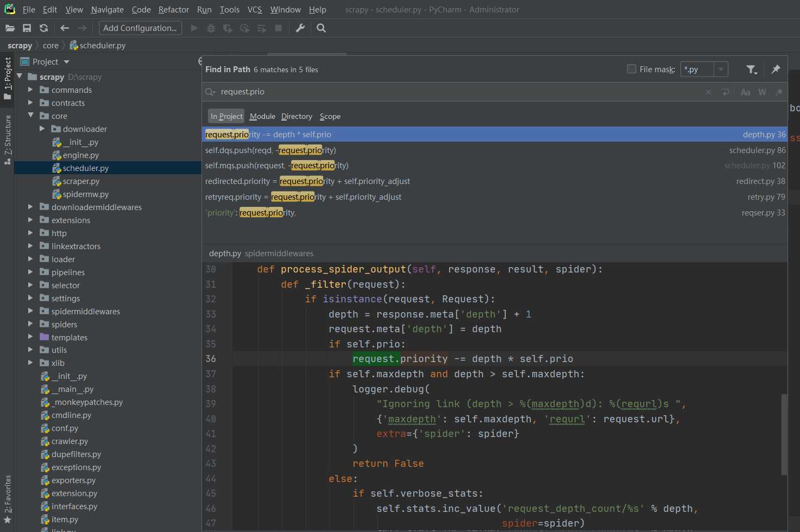Click the Open folder toolbar icon
This screenshot has width=800, height=532.
pyautogui.click(x=10, y=28)
